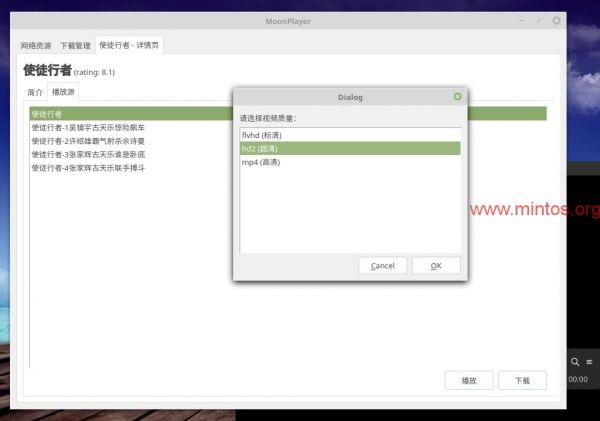Pick mp4 (高清) quality option

(x=264, y=162)
